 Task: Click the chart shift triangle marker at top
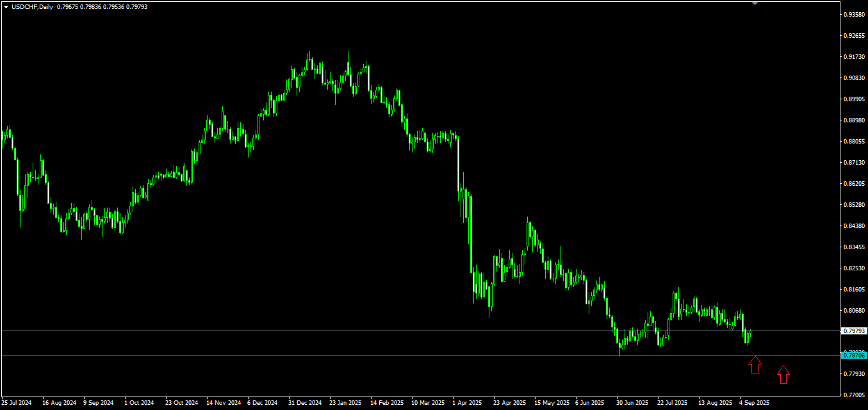pyautogui.click(x=755, y=3)
